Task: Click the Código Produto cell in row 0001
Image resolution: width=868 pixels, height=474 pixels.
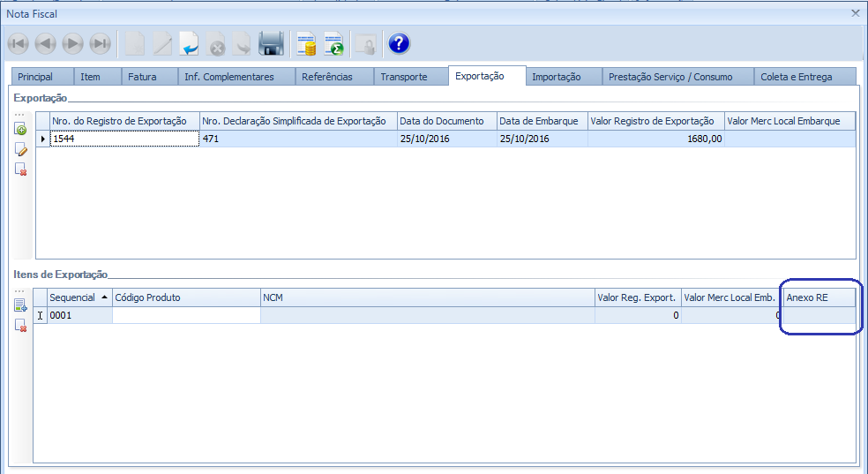Action: click(186, 315)
